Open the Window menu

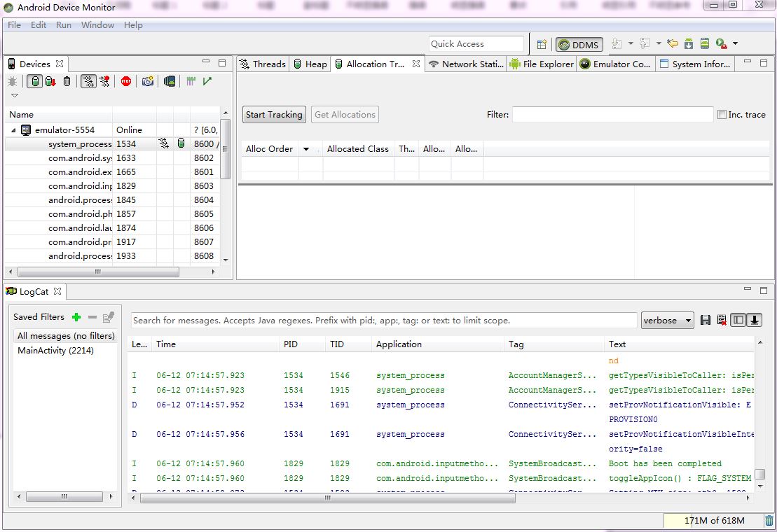pos(97,24)
